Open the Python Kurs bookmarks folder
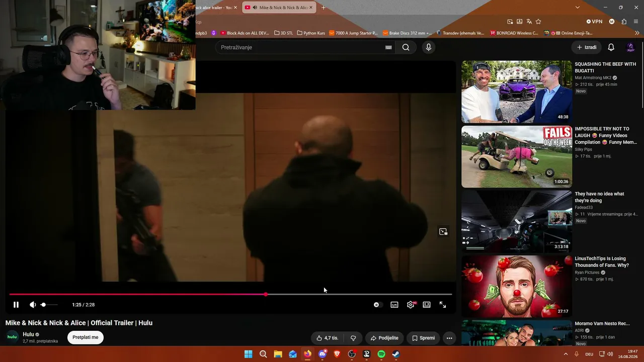The height and width of the screenshot is (362, 644). [311, 33]
